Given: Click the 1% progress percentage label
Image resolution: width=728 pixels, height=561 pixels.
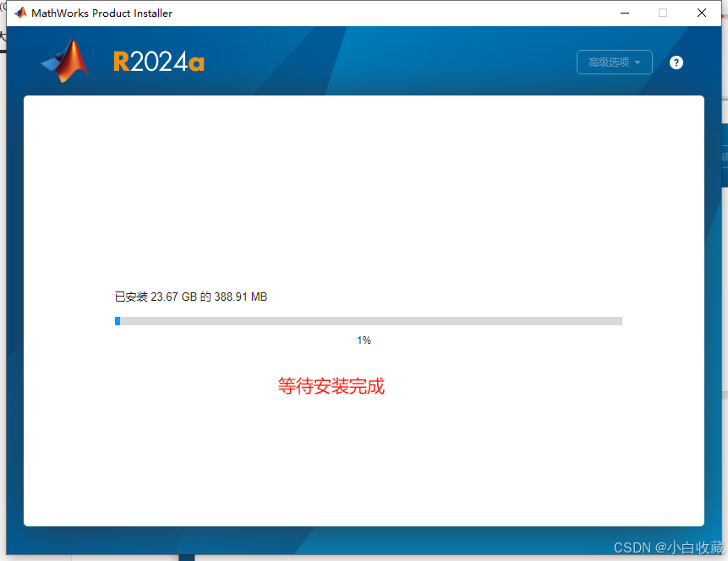Looking at the screenshot, I should (x=364, y=340).
